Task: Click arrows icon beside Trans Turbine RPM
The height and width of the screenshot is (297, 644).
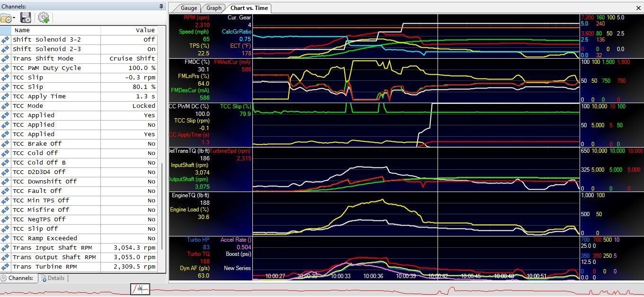Action: [6, 267]
